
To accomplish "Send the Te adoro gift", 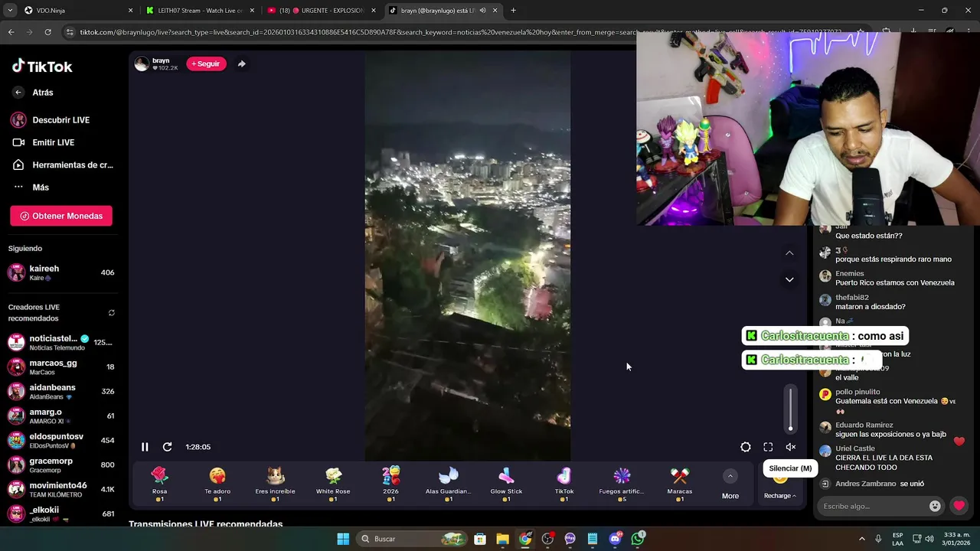I will coord(217,484).
